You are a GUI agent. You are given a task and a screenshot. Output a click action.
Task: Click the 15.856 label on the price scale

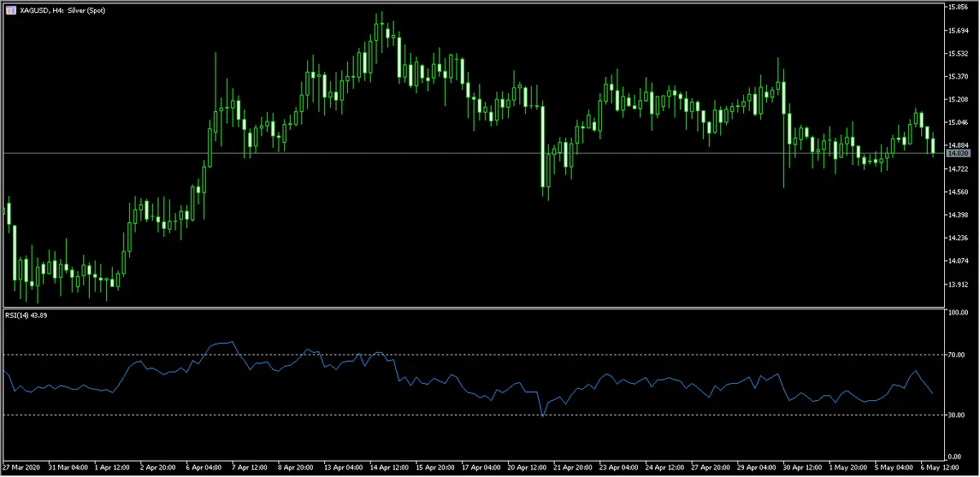(957, 7)
